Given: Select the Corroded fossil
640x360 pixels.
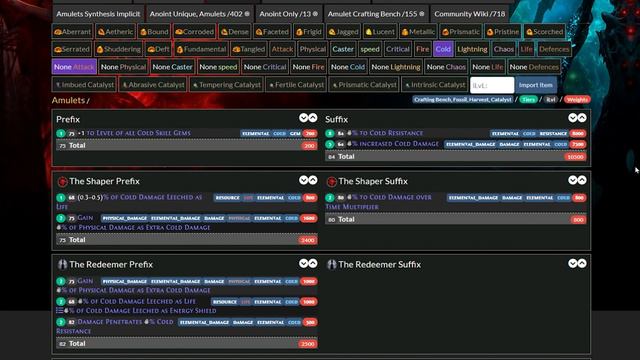Looking at the screenshot, I should pyautogui.click(x=194, y=31).
